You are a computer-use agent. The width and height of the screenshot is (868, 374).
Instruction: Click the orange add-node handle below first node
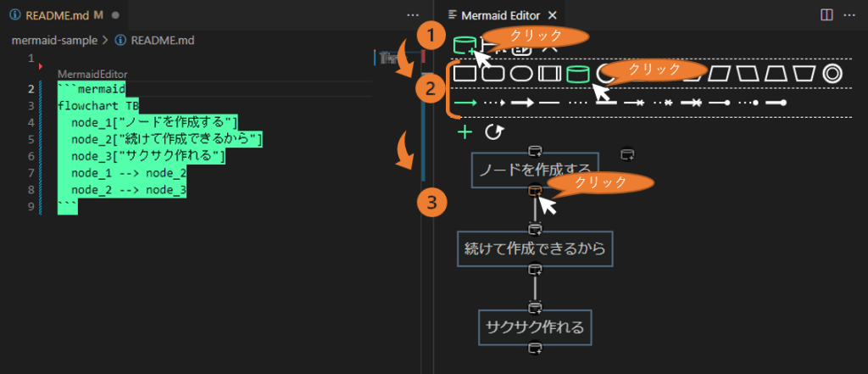[535, 191]
